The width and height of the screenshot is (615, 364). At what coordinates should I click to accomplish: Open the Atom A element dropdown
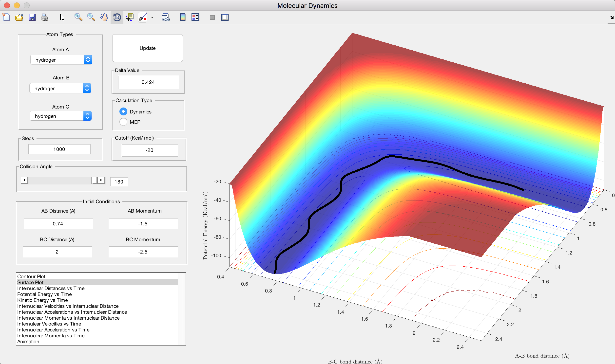61,60
